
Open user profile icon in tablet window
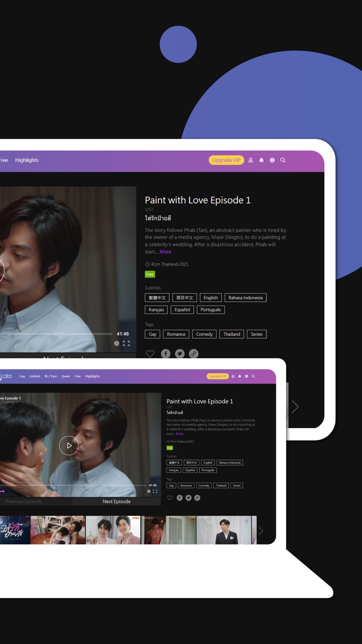251,160
